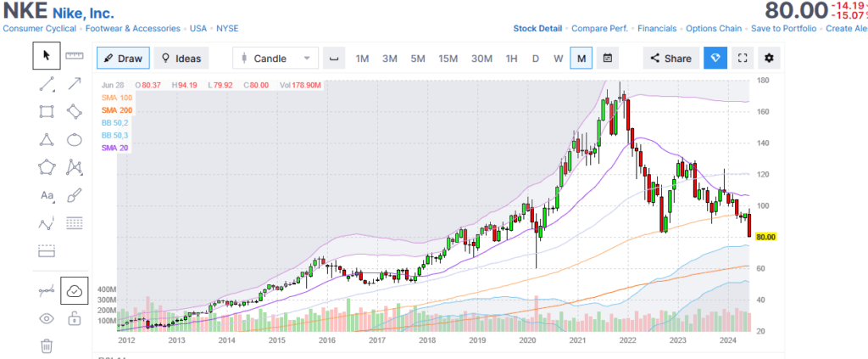
Task: Activate the Aa text tool
Action: tap(47, 195)
